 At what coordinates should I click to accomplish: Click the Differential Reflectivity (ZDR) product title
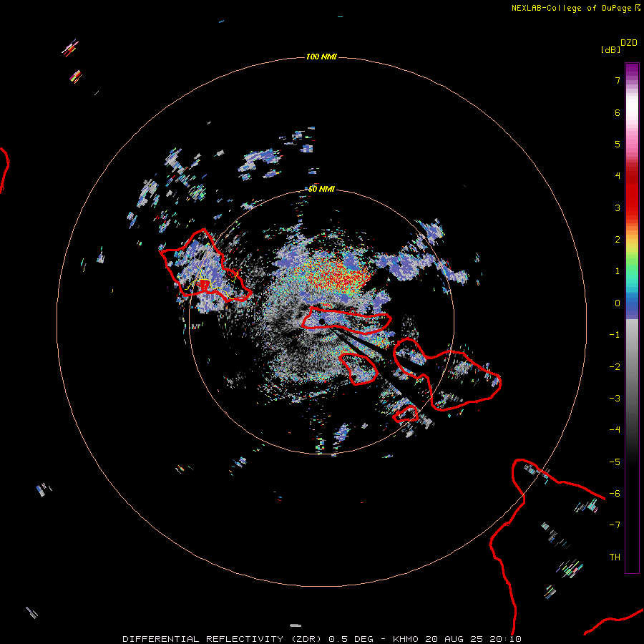[222, 639]
